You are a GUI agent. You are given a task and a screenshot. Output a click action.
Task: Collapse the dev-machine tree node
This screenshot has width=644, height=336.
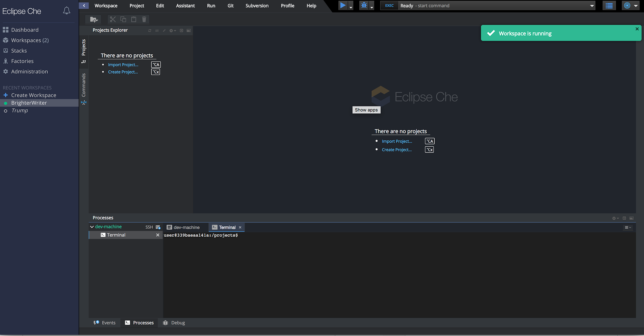click(92, 227)
